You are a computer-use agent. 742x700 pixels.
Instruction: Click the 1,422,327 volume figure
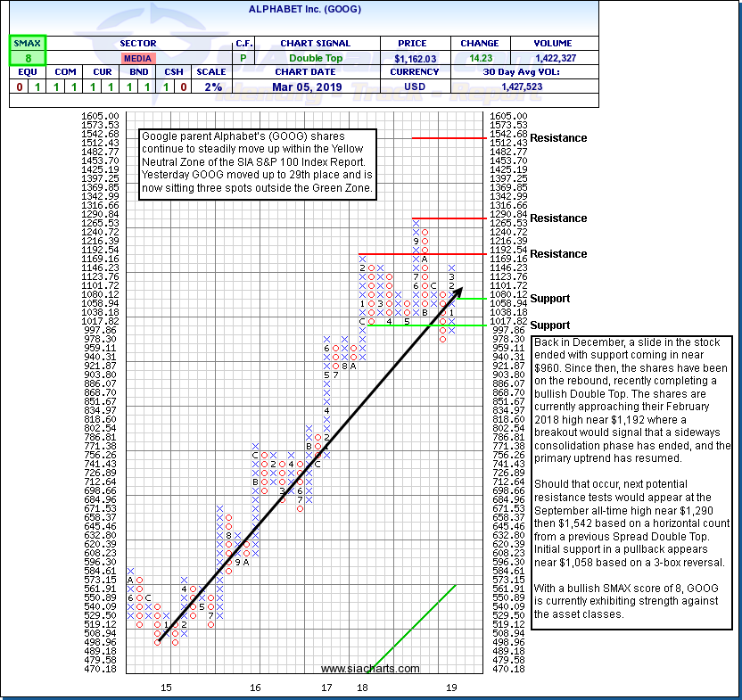(x=554, y=58)
